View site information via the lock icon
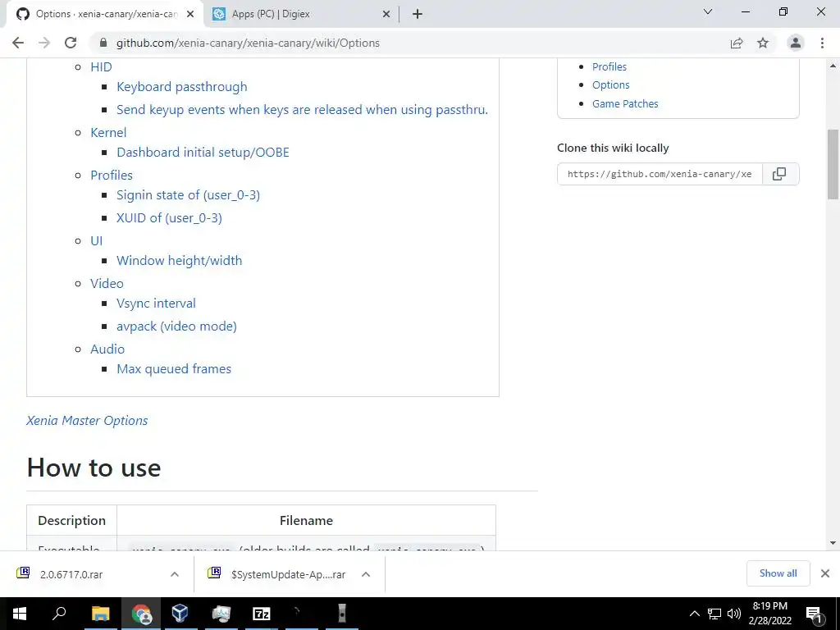840x630 pixels. [104, 43]
